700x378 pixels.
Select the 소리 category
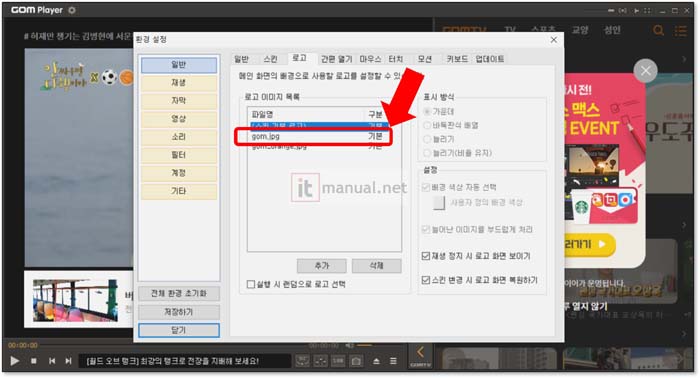[179, 137]
